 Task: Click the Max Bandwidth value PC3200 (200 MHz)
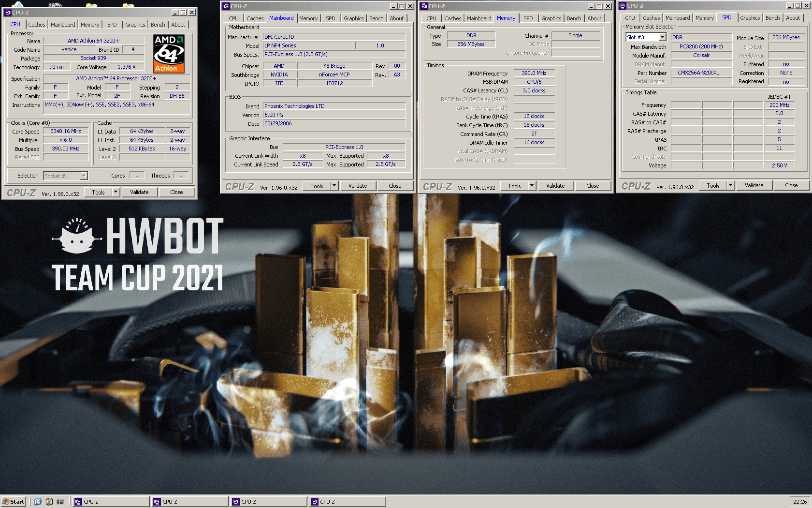(701, 46)
